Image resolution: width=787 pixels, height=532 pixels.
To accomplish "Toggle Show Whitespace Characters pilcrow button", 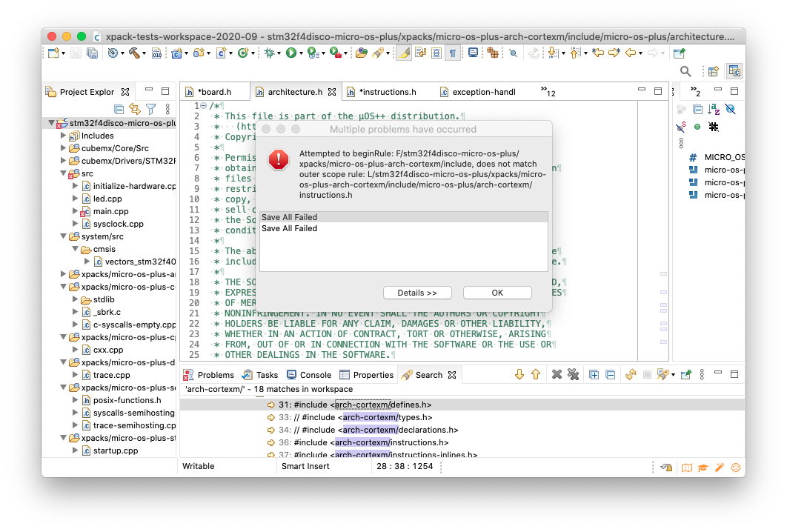I will coord(451,53).
